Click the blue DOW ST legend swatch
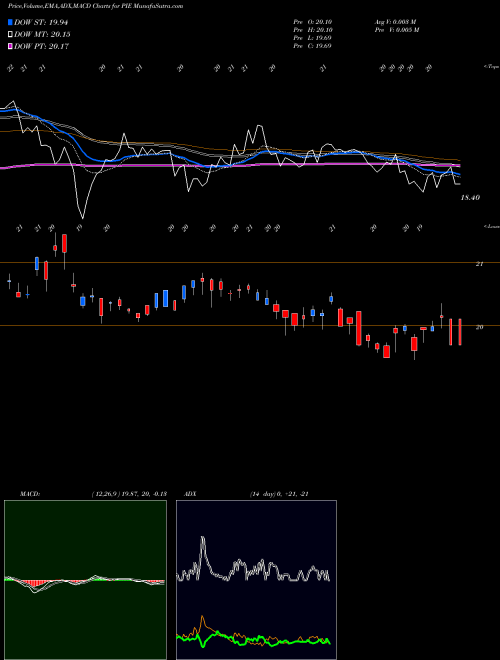Screen dimensions: 500x660 pyautogui.click(x=10, y=22)
